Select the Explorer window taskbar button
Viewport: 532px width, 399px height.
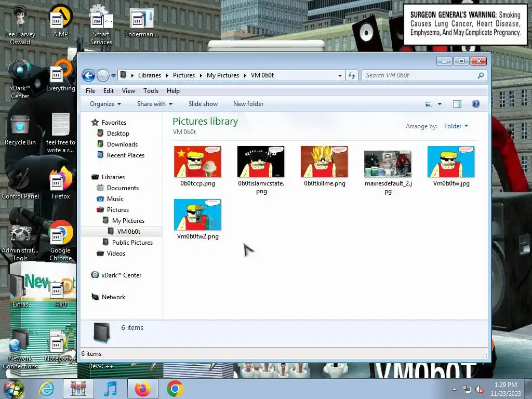(x=78, y=389)
